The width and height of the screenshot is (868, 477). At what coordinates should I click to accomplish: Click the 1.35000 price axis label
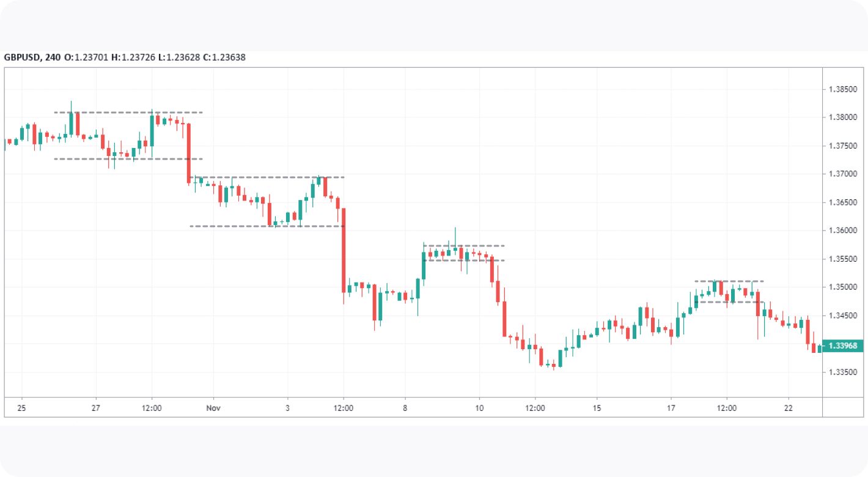842,287
